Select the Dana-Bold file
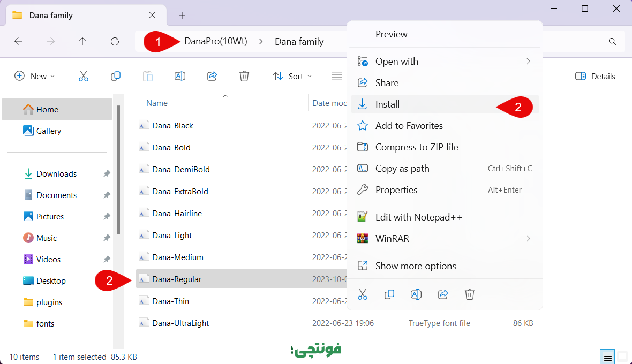Screen dimensions: 632x364 (171, 147)
